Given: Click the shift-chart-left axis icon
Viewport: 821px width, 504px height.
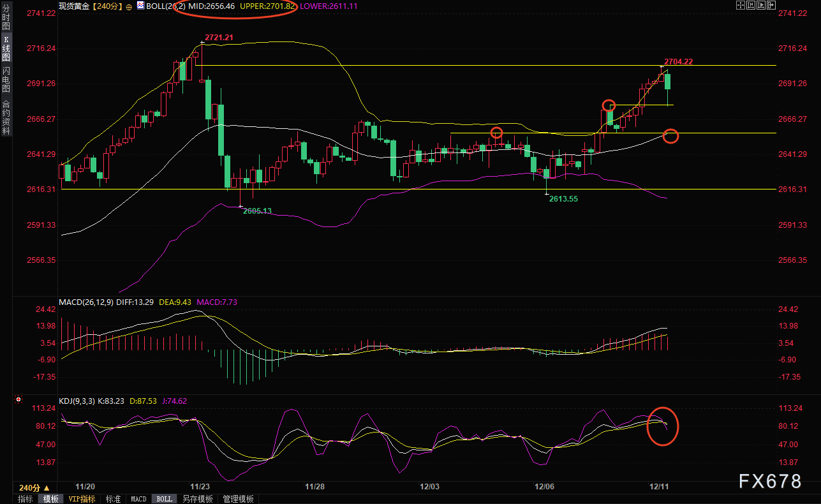Looking at the screenshot, I should point(751,6).
